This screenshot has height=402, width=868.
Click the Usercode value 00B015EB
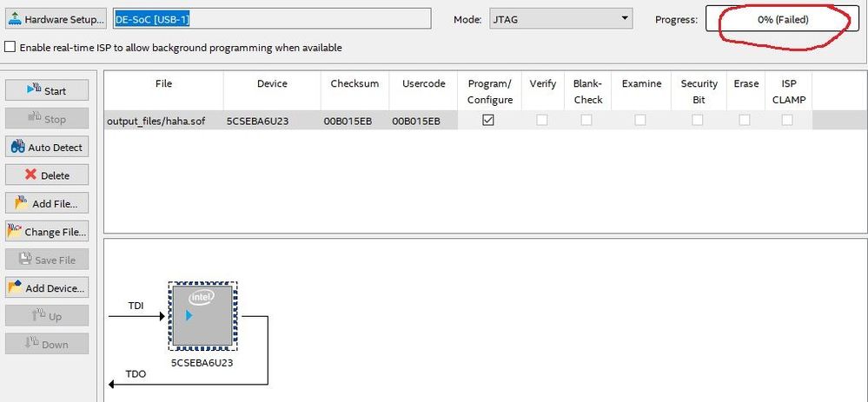click(415, 121)
